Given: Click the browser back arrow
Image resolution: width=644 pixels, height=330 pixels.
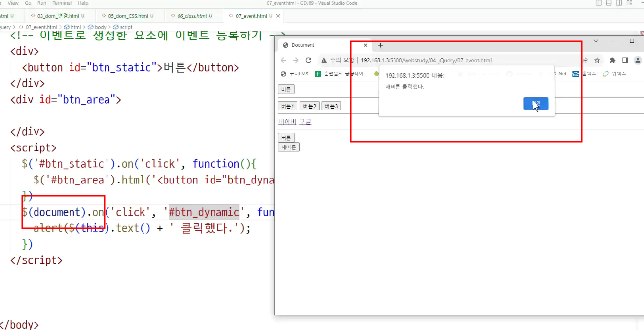Looking at the screenshot, I should (x=283, y=60).
